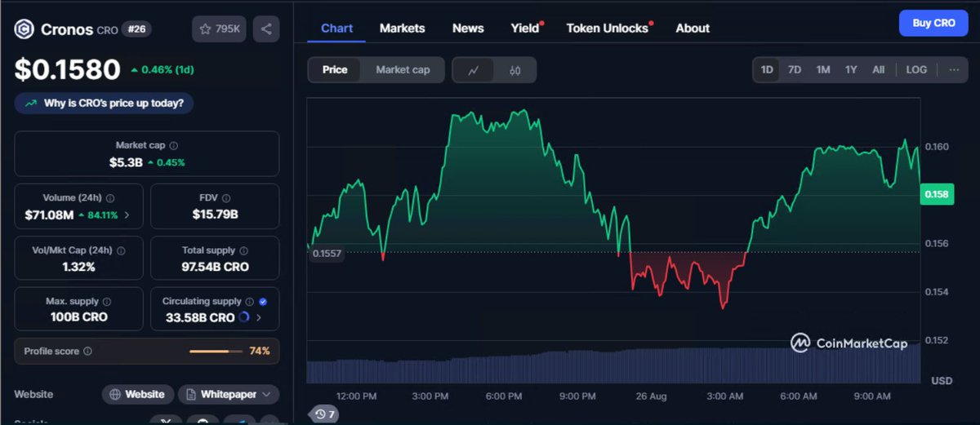Image resolution: width=980 pixels, height=425 pixels.
Task: Add Cronos to watchlist via star button
Action: 219,29
